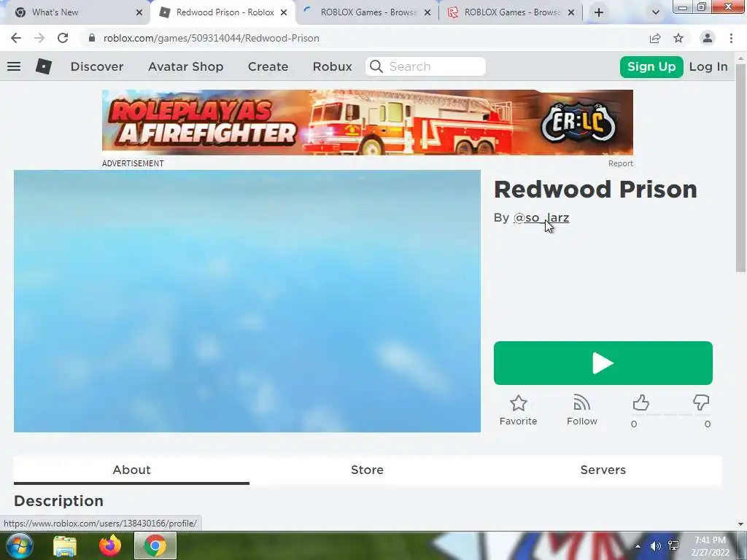The width and height of the screenshot is (747, 560).
Task: Click the browser address bar URL
Action: tap(212, 38)
